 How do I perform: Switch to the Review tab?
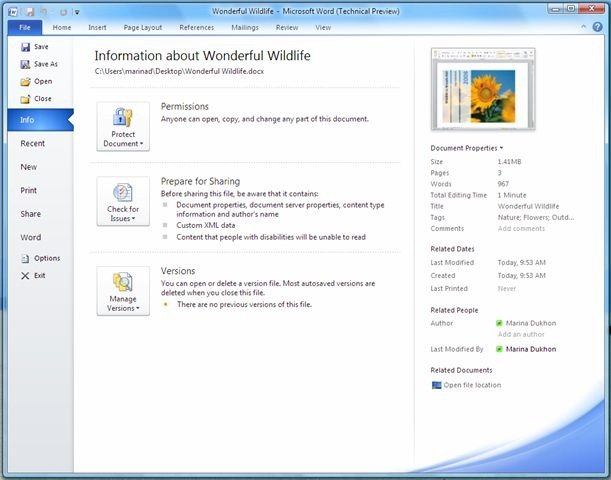click(287, 28)
